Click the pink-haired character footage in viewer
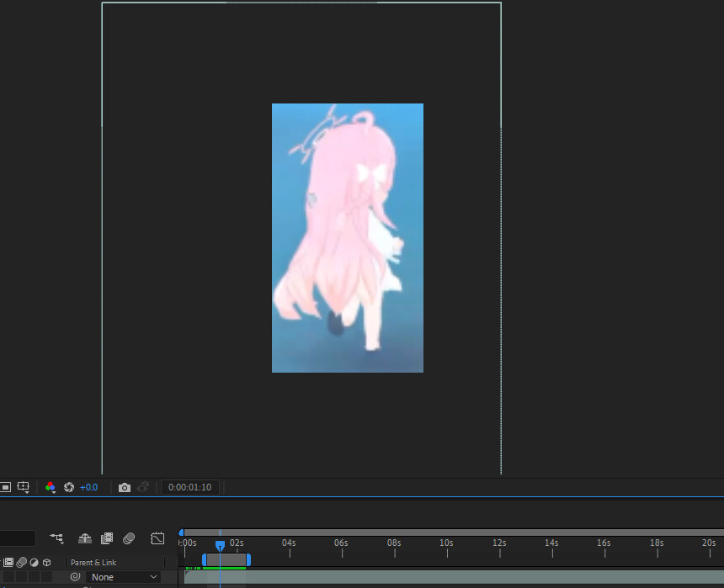This screenshot has width=724, height=588. coord(347,238)
